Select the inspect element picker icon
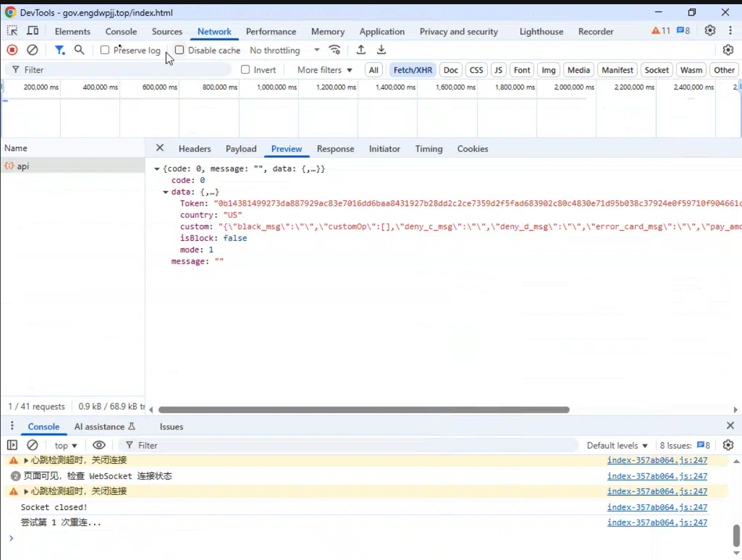The width and height of the screenshot is (742, 560). click(13, 31)
